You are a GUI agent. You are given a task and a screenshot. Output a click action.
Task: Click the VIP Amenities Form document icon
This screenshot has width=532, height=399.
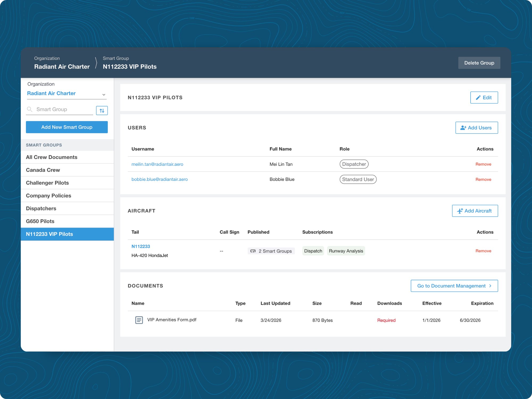tap(139, 320)
